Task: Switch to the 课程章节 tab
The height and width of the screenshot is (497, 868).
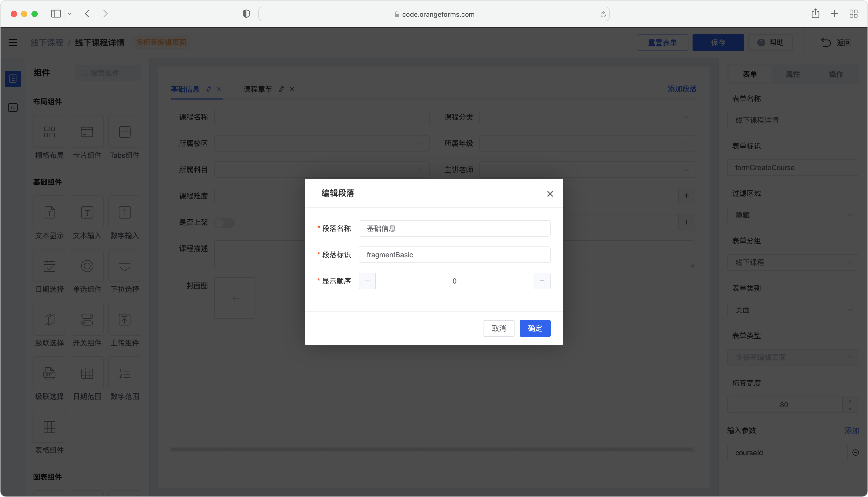Action: coord(258,89)
